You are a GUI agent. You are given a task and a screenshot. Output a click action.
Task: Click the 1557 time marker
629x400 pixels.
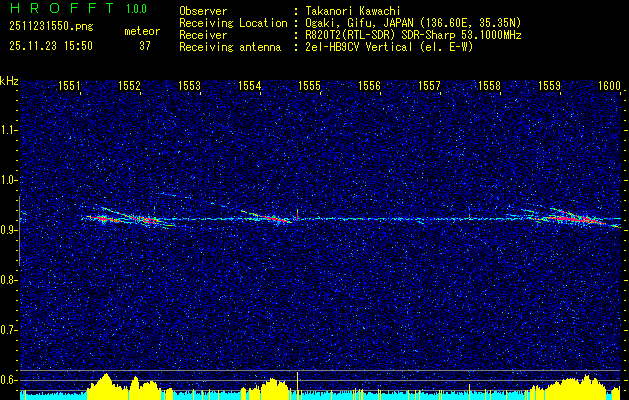coord(429,85)
